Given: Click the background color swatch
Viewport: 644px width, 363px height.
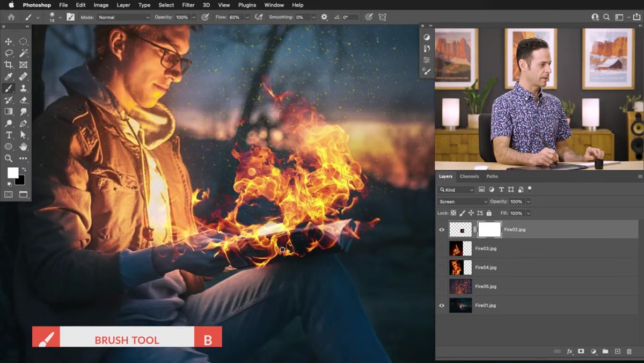Looking at the screenshot, I should 21,181.
